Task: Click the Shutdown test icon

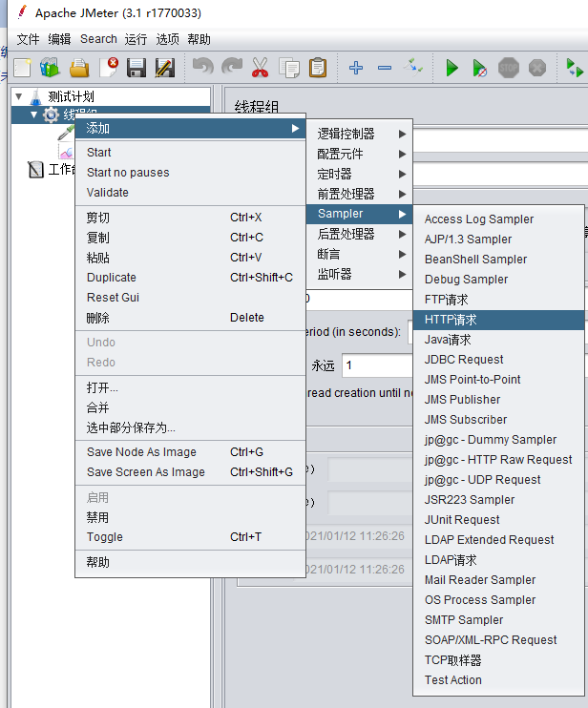Action: [x=537, y=68]
